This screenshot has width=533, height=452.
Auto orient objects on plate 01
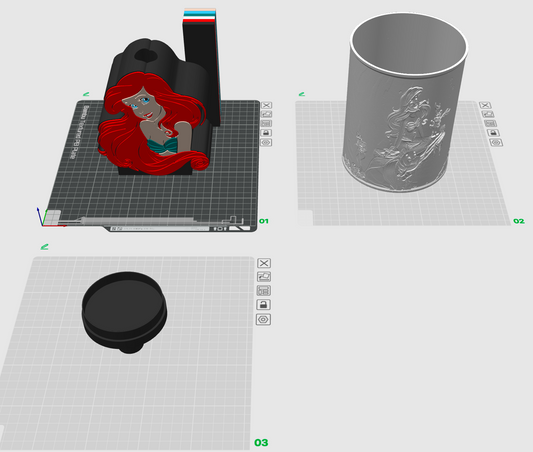[x=266, y=114]
